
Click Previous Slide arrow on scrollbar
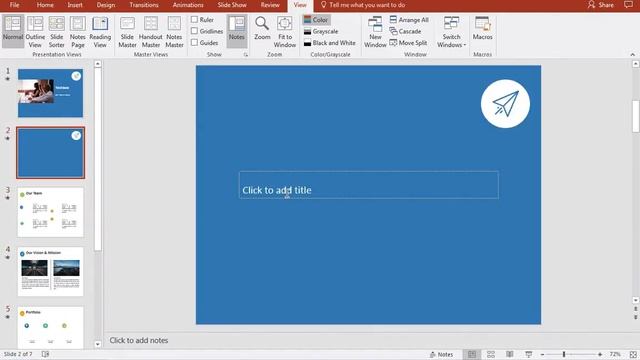[x=636, y=309]
